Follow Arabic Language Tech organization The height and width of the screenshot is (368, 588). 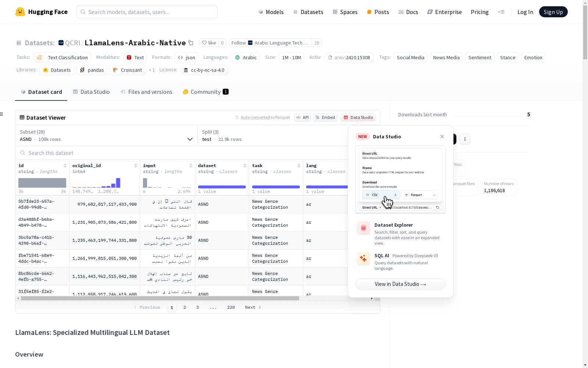(270, 43)
